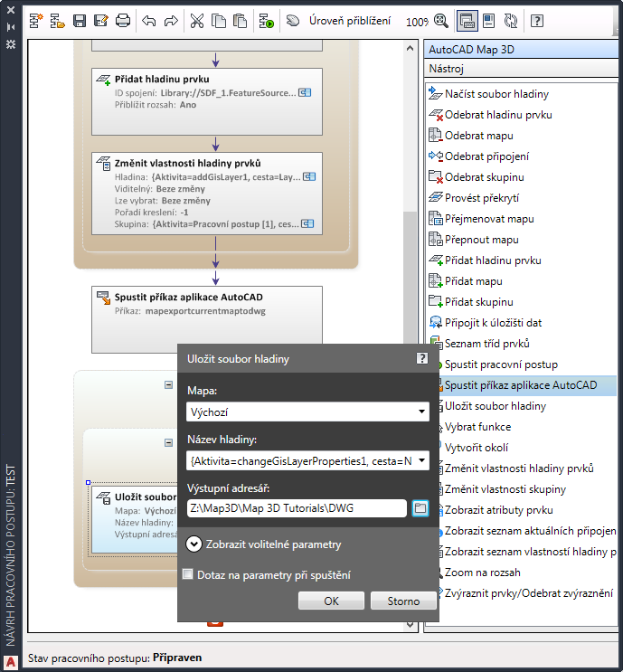The width and height of the screenshot is (623, 672).
Task: Select Přidat hladinu prvku activity box
Action: point(207,101)
